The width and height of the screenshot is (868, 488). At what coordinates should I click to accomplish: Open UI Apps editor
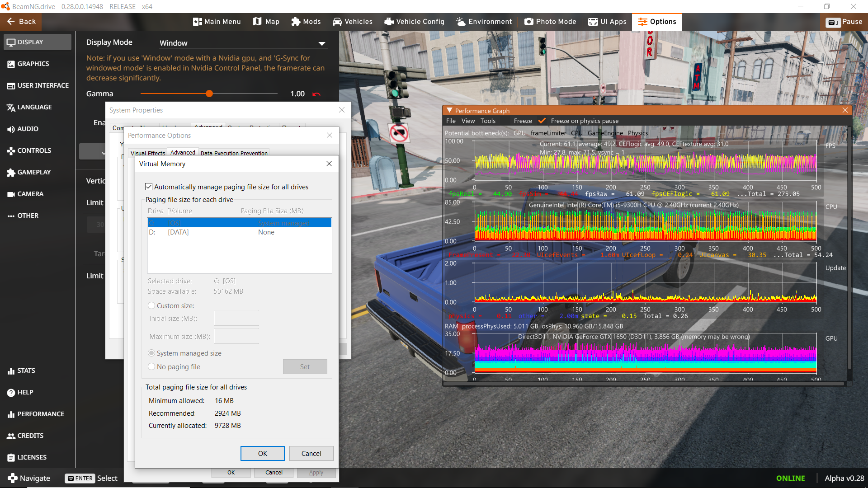point(607,22)
